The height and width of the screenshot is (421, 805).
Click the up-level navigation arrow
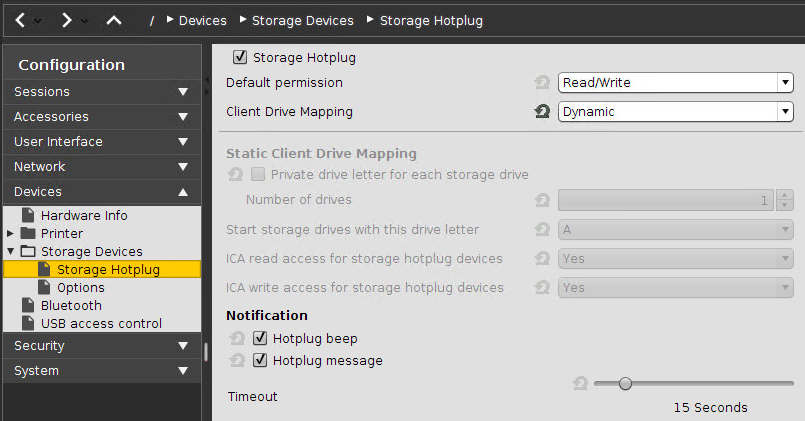coord(113,20)
